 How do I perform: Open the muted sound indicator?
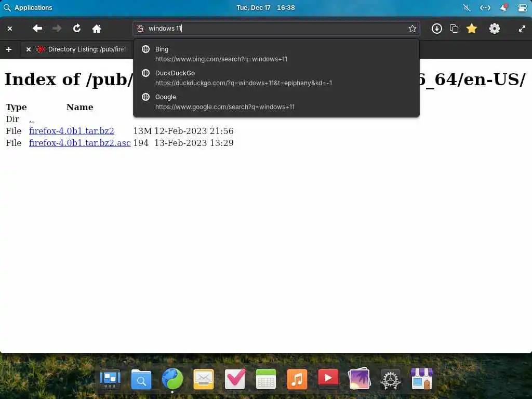tap(467, 7)
